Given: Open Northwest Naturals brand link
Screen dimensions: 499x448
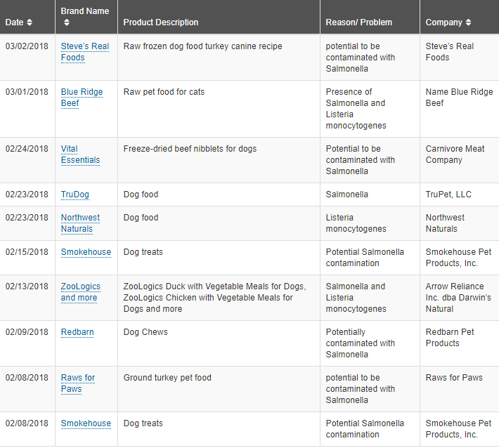Looking at the screenshot, I should point(80,223).
